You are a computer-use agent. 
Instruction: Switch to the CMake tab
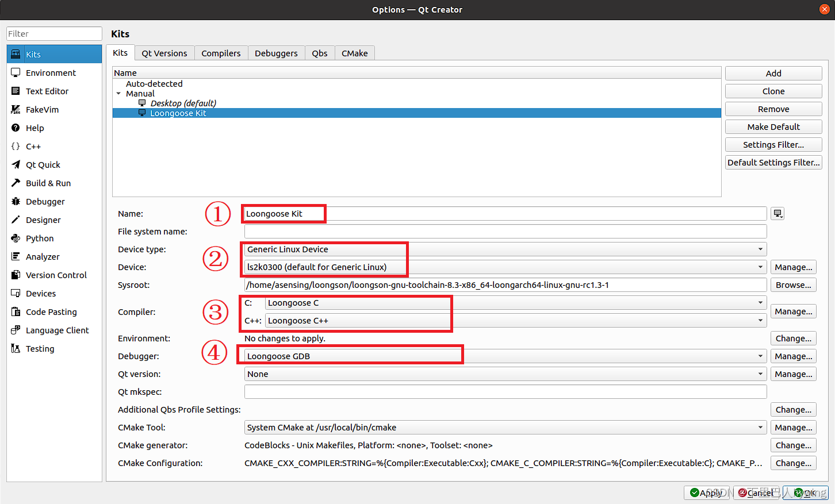coord(355,53)
